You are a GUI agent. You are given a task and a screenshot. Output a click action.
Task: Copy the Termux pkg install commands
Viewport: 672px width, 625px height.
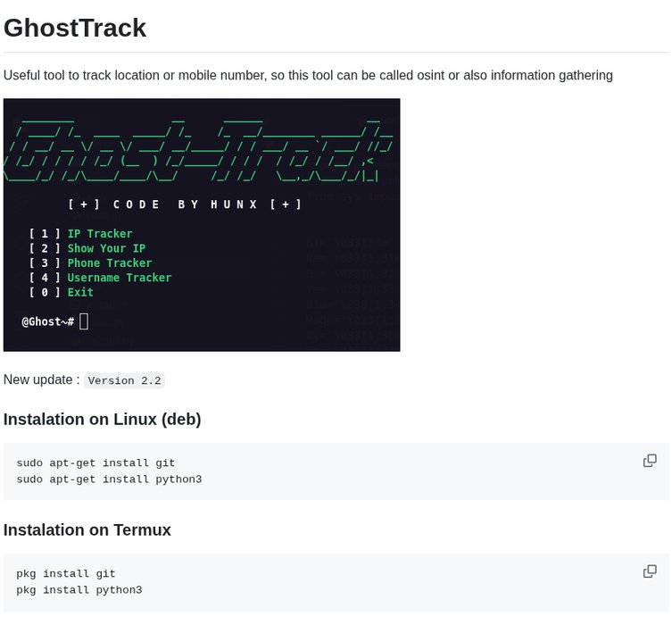(x=650, y=571)
